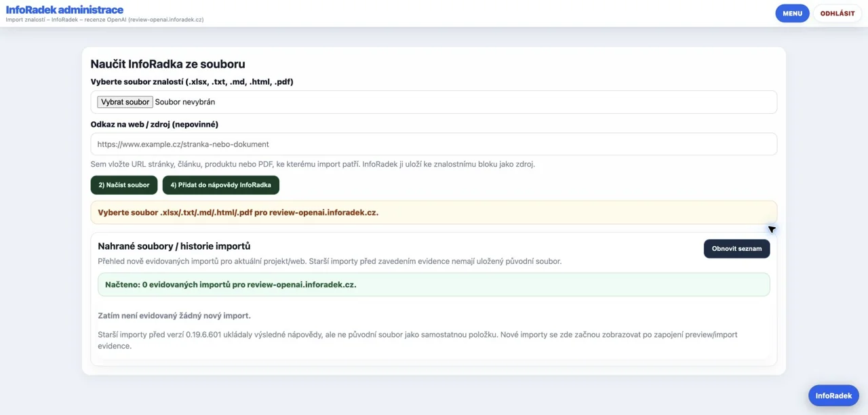Click the 'Odkaz na web / zdroj (nepovinné)' label
The height and width of the screenshot is (415, 868).
click(x=155, y=124)
